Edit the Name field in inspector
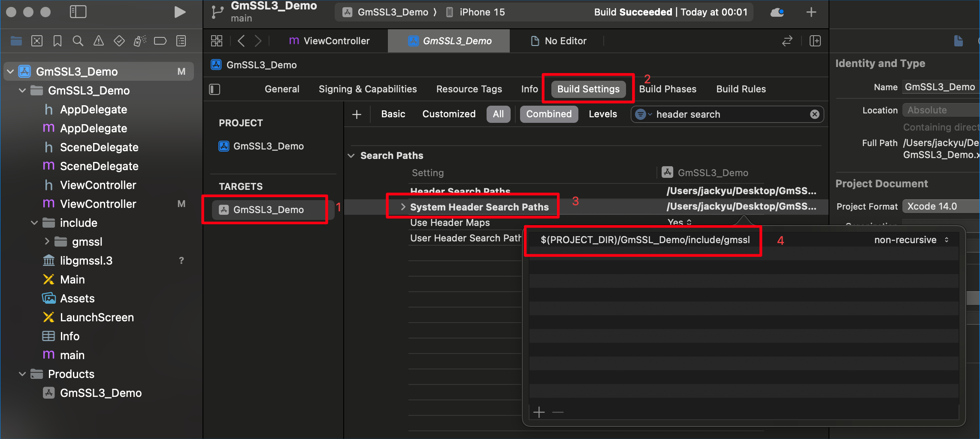 tap(941, 87)
